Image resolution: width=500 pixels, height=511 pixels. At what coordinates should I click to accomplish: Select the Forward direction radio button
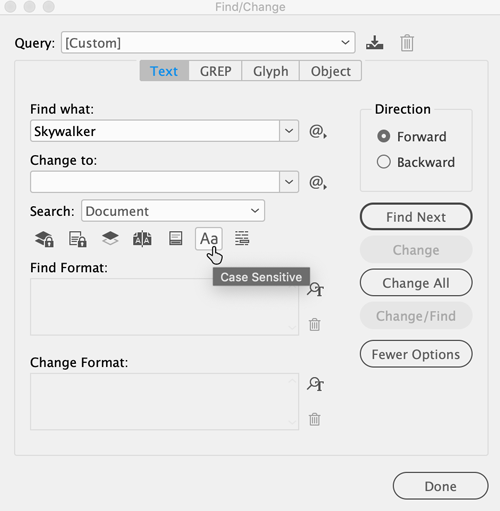(384, 136)
